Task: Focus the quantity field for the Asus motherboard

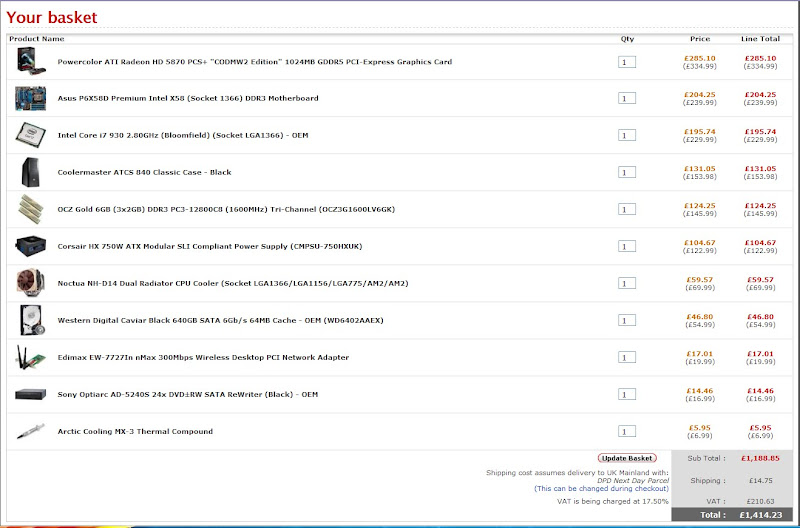Action: (627, 98)
